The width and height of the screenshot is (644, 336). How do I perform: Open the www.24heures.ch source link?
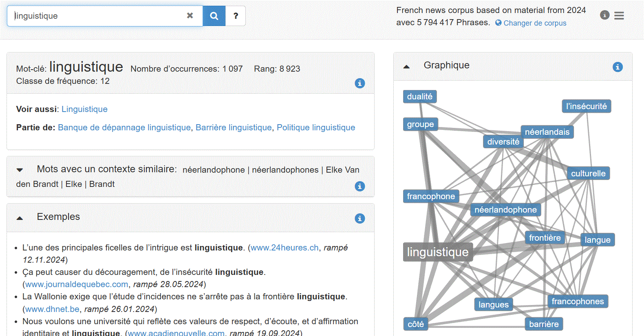point(285,248)
